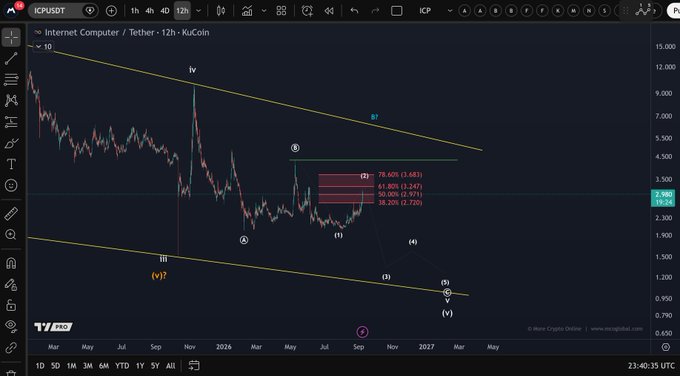Set date range to 5Y
Screen dimensions: 680x376
click(x=155, y=366)
